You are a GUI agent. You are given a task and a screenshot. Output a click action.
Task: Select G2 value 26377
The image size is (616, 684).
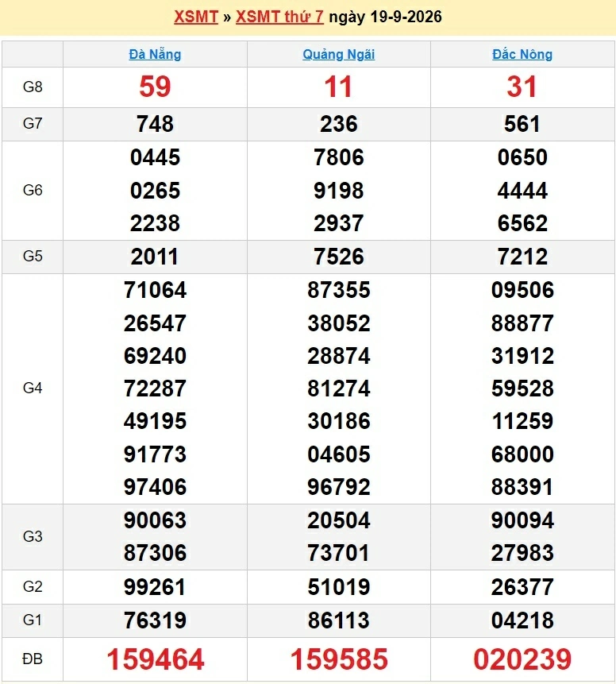(x=522, y=587)
